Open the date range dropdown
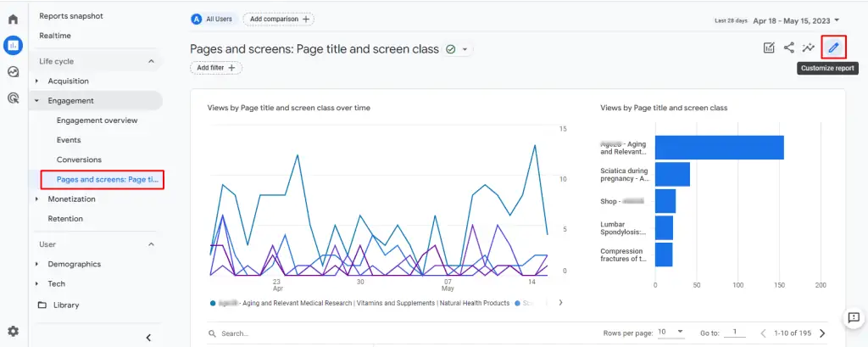This screenshot has width=868, height=347. [x=797, y=20]
